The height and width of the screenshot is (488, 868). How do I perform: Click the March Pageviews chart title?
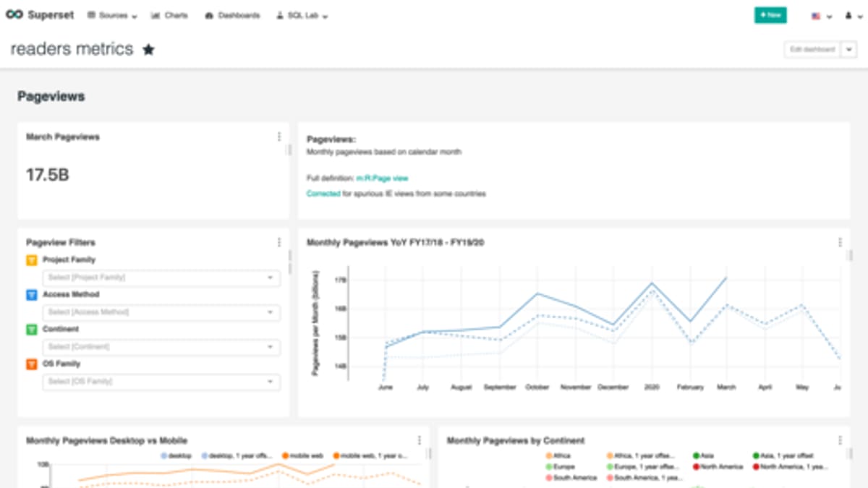63,137
